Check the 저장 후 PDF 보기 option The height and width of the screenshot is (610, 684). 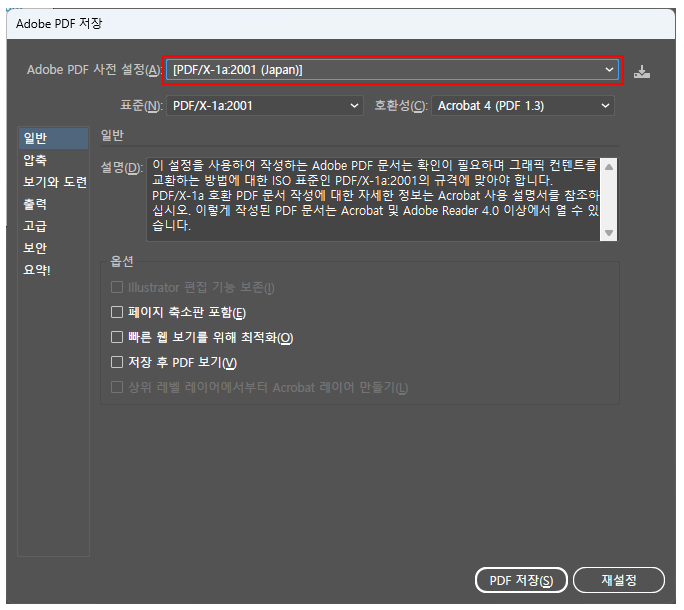(x=117, y=362)
